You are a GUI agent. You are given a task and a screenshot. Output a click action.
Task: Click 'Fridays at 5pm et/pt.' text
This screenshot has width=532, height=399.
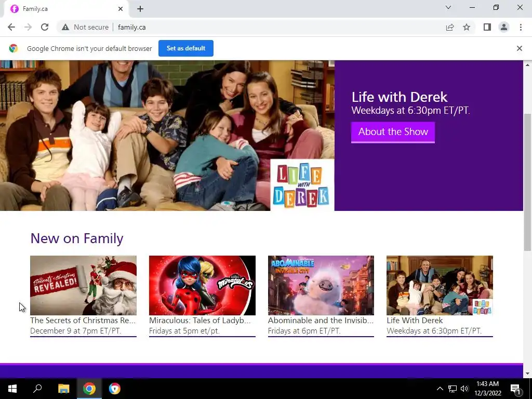[x=184, y=331]
